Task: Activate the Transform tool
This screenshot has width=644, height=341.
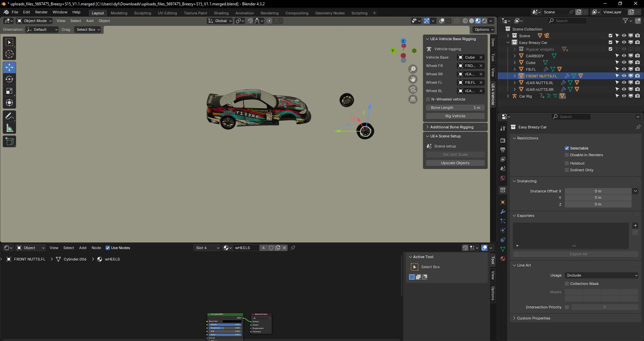Action: click(9, 103)
